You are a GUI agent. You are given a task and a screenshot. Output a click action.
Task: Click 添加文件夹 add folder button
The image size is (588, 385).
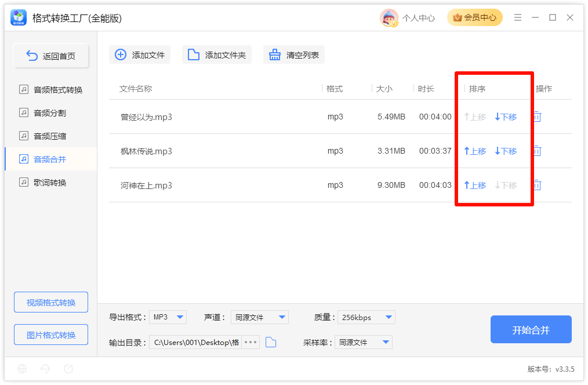click(x=217, y=55)
